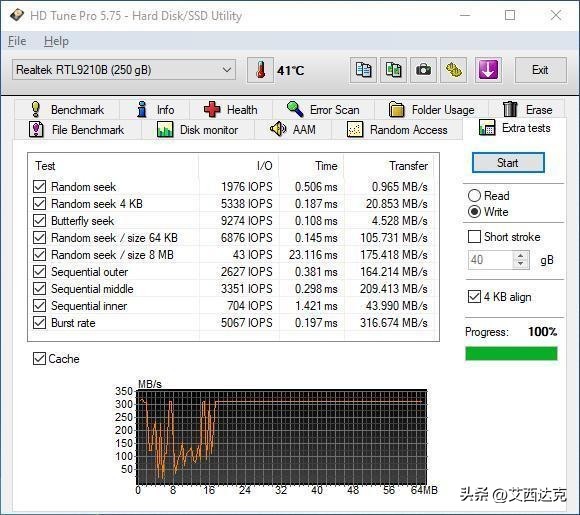Switch to the Info tab
Viewport: 580px width, 515px height.
[x=155, y=110]
